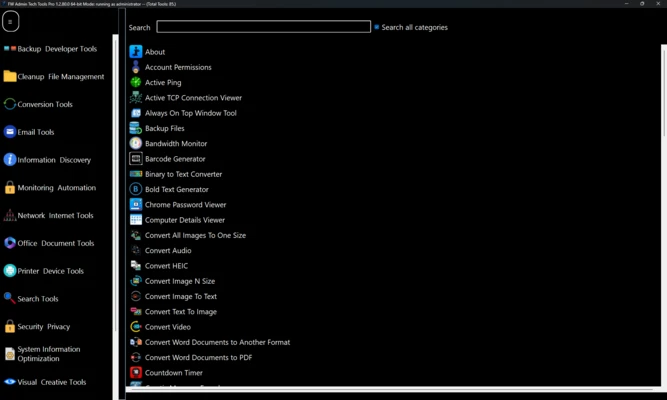The width and height of the screenshot is (667, 400).
Task: Click the Search text field
Action: click(x=263, y=27)
